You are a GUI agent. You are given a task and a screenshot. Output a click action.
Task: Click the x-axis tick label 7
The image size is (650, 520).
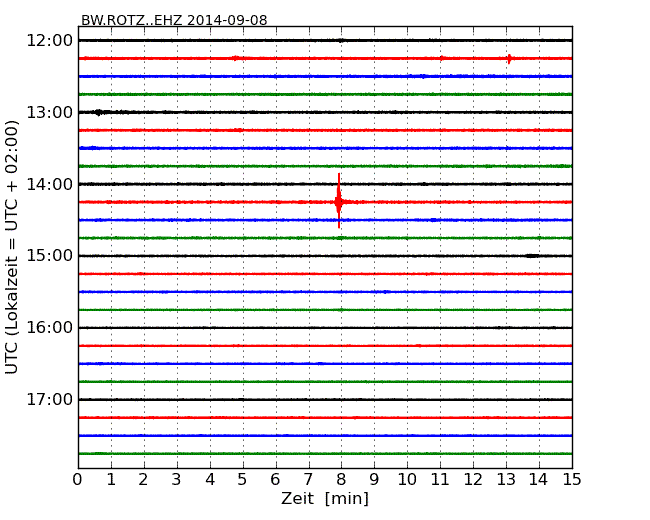[x=308, y=480]
